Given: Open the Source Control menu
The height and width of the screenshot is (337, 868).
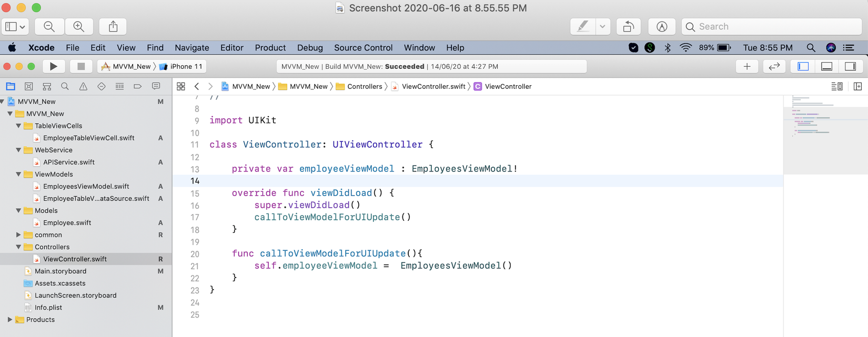Looking at the screenshot, I should [x=363, y=47].
